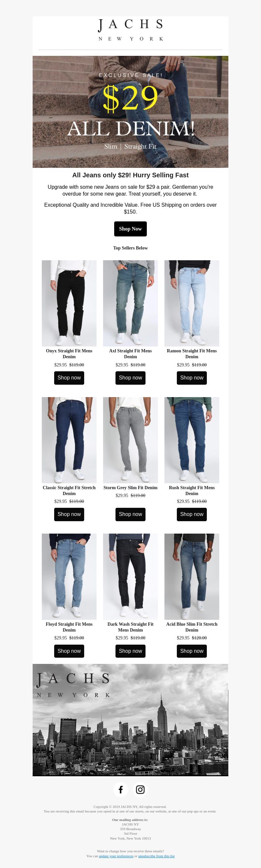
Task: Click the JACHS New York header logo
Action: [x=130, y=30]
